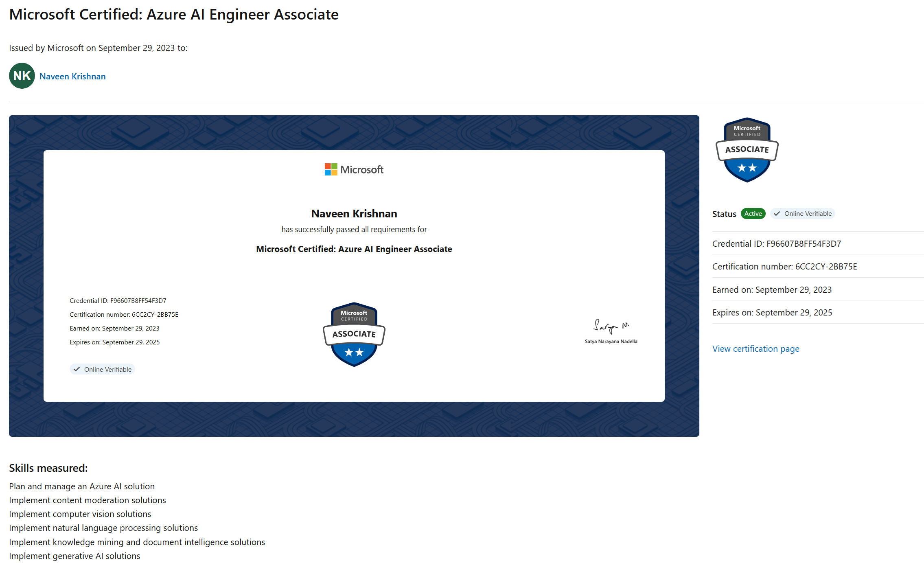Open the View certification page link
The height and width of the screenshot is (563, 924).
click(x=756, y=349)
